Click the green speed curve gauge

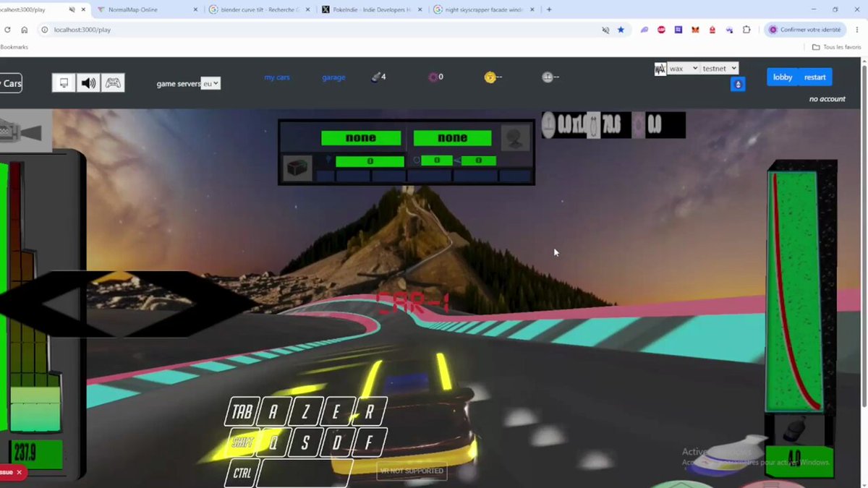794,292
